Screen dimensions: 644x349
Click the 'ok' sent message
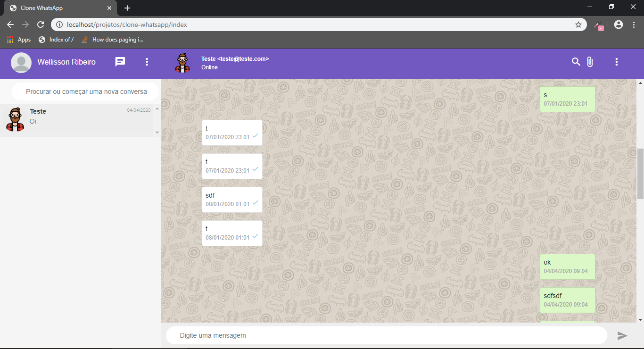568,266
